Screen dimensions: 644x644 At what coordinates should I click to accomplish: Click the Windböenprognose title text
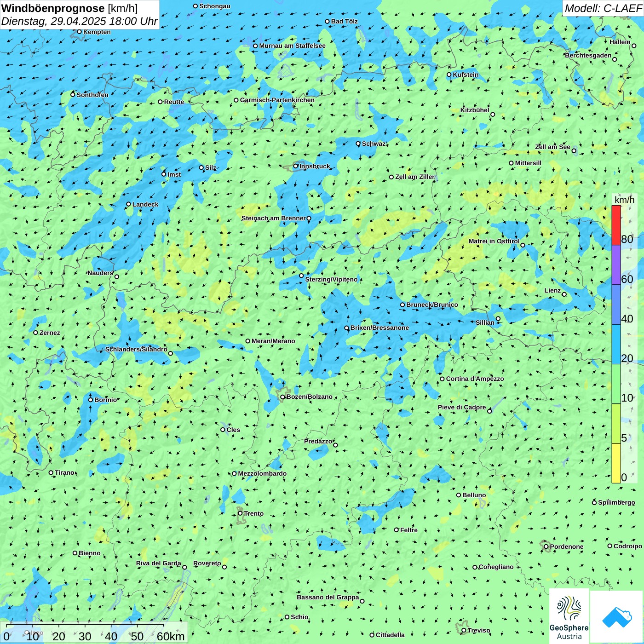point(53,8)
